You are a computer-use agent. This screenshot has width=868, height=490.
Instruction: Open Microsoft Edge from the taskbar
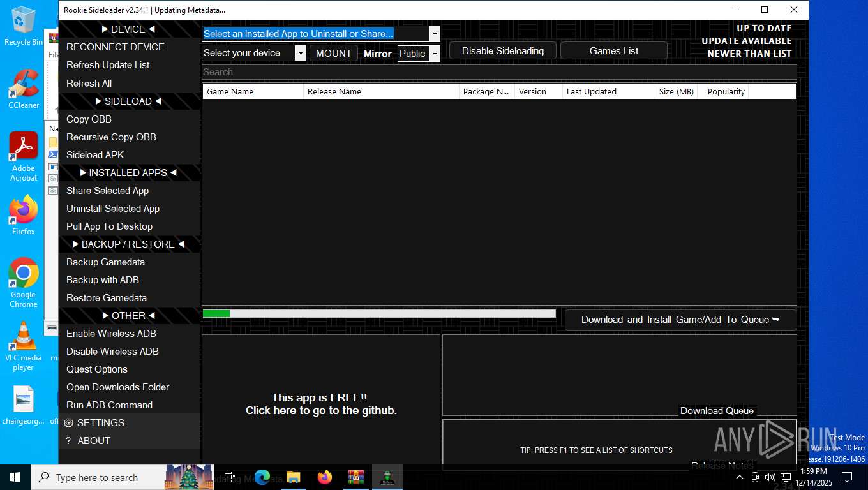[262, 477]
